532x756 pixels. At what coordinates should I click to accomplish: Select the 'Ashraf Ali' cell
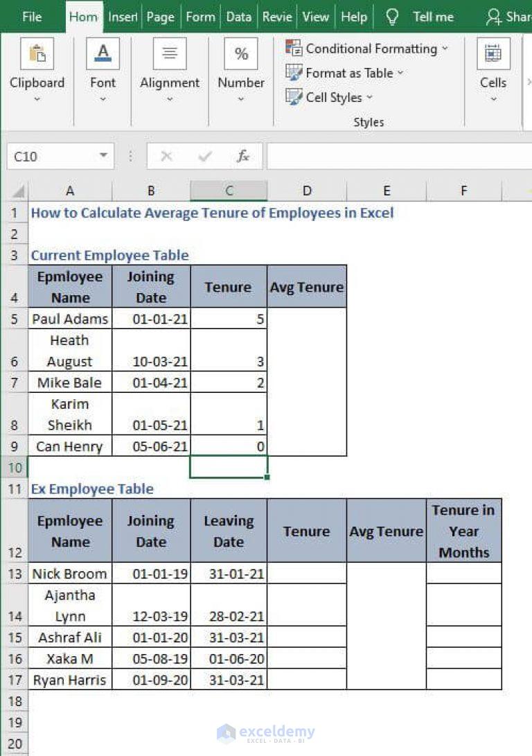coord(70,637)
